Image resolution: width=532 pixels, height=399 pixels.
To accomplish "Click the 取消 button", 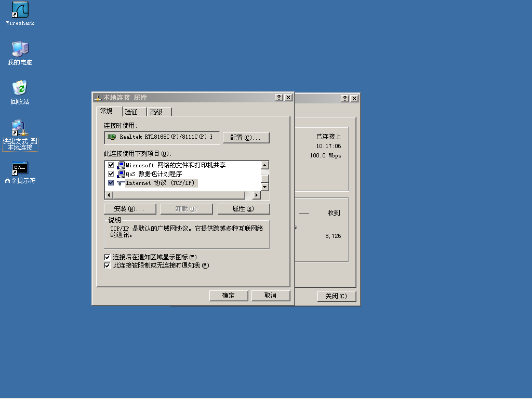I will 271,296.
